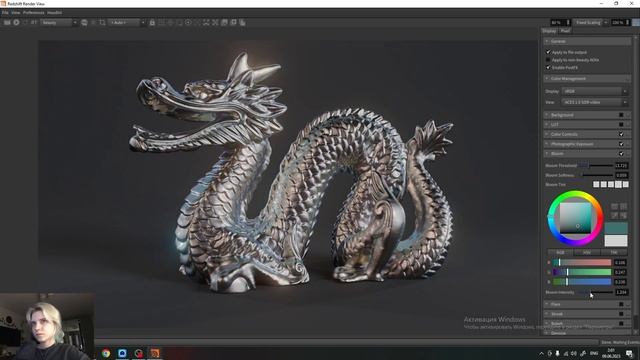The image size is (640, 360).
Task: Enable the Flare section checkbox
Action: [621, 304]
